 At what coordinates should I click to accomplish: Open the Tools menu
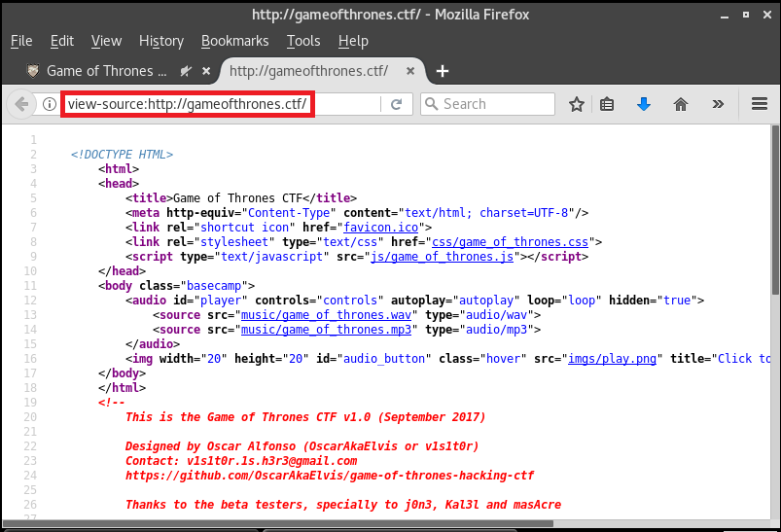point(303,41)
